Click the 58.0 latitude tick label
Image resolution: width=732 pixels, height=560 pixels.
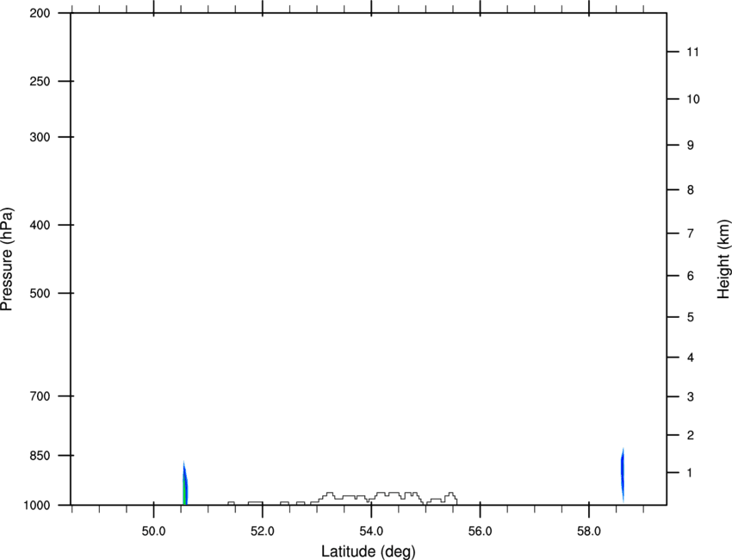pyautogui.click(x=589, y=532)
